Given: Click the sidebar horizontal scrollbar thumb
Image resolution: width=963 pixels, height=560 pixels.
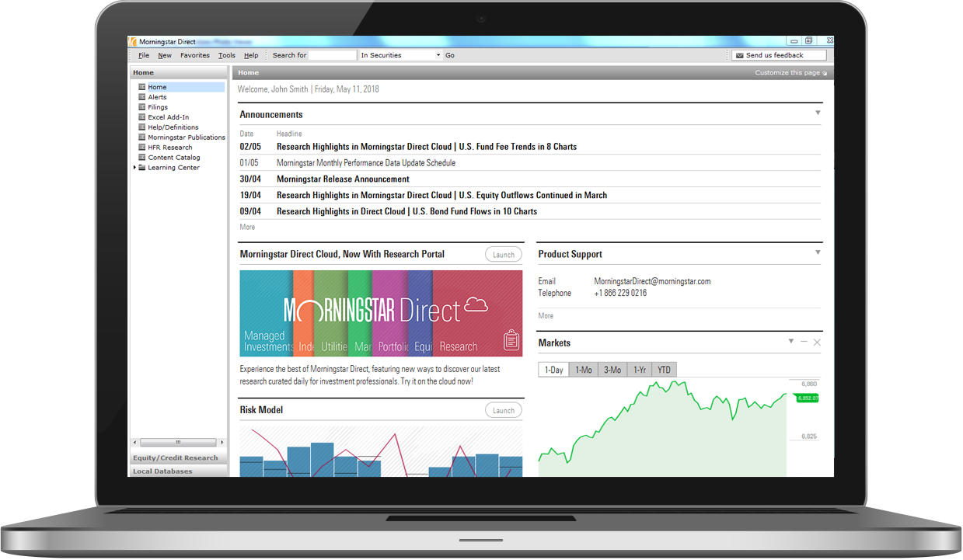Looking at the screenshot, I should pyautogui.click(x=178, y=442).
